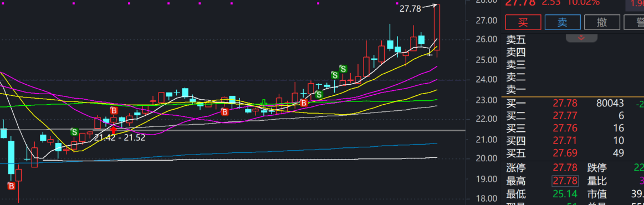
Task: Click the B buy marker under the lowest candle
Action: click(x=11, y=186)
